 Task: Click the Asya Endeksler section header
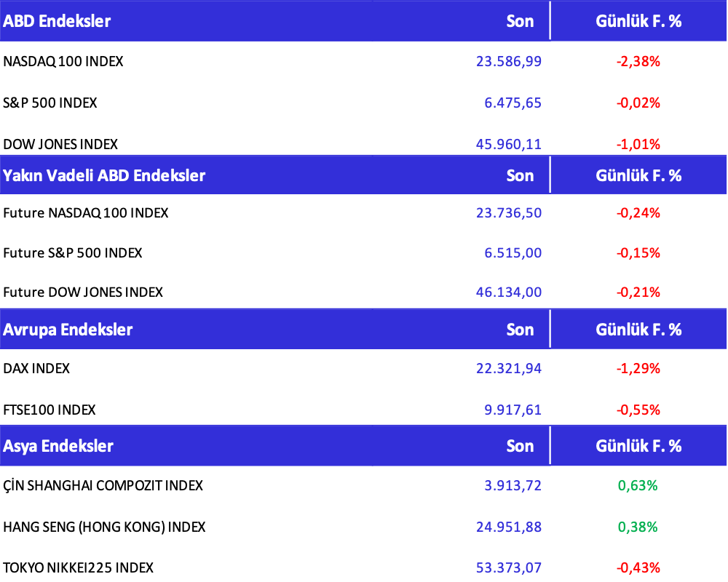point(58,446)
